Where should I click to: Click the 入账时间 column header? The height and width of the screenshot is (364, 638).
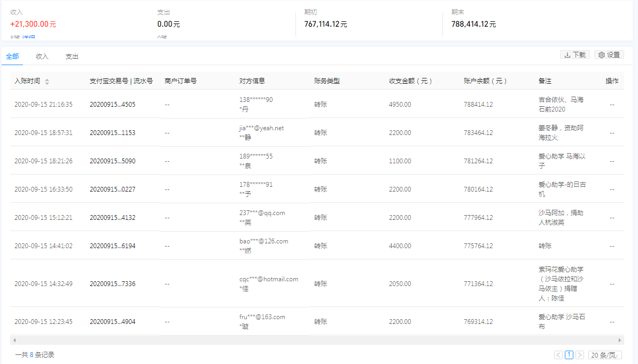[x=29, y=81]
